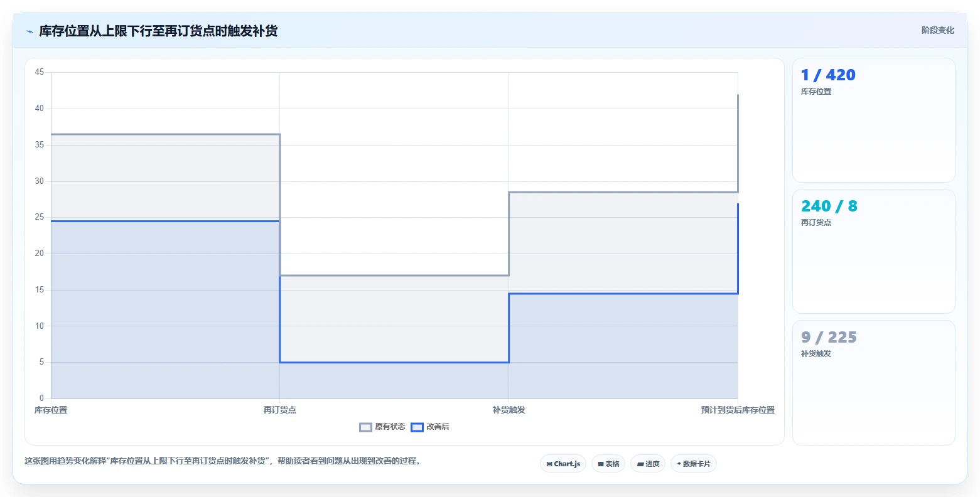Image resolution: width=980 pixels, height=497 pixels.
Task: Click the 1 / 420 value
Action: point(828,75)
